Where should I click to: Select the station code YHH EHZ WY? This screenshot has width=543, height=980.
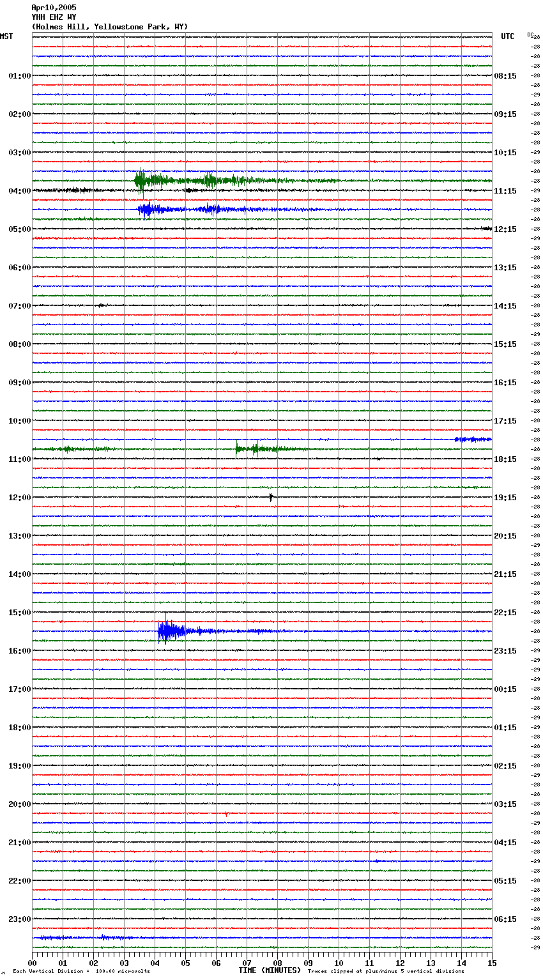(x=54, y=17)
